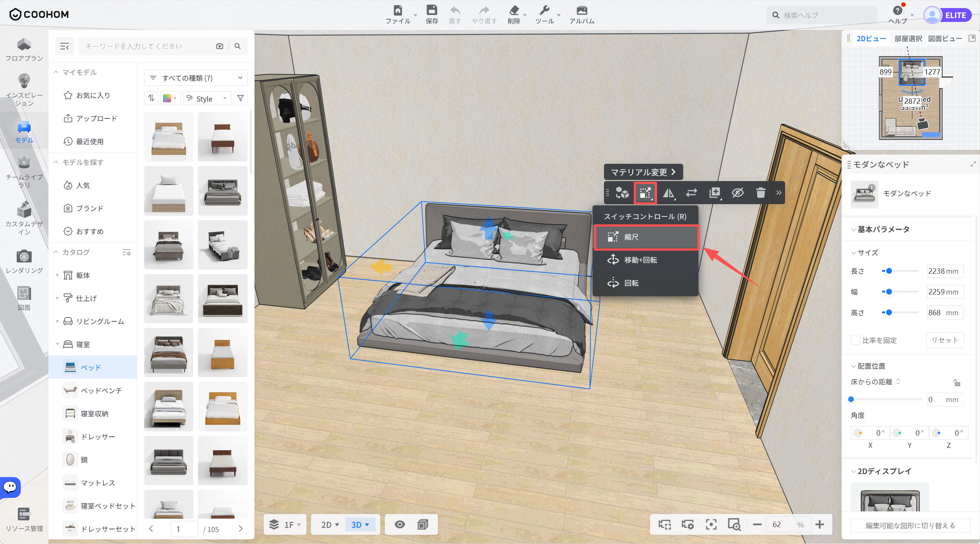Select 回転 in switch control menu
The height and width of the screenshot is (544, 980).
pyautogui.click(x=646, y=283)
